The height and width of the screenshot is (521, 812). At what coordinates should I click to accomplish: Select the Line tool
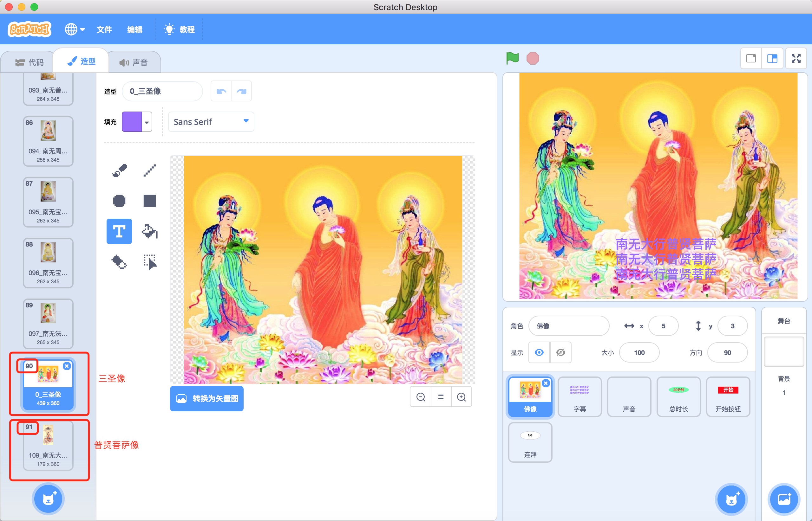[149, 170]
